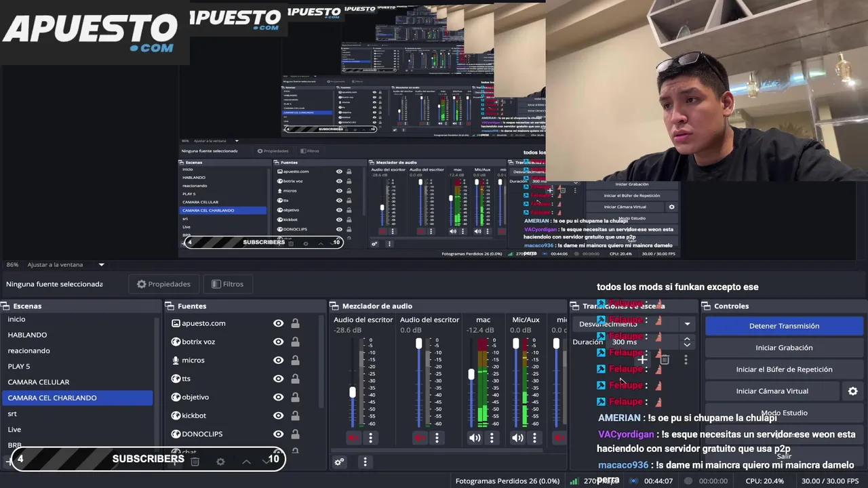
Task: Open the three-dot menu of the Mic/Aux channel
Action: (x=534, y=438)
